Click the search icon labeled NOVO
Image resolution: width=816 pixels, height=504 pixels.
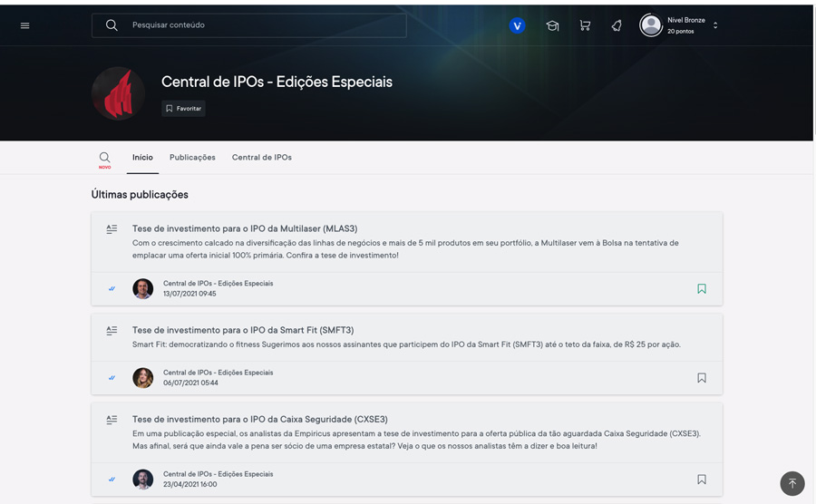[x=105, y=159]
